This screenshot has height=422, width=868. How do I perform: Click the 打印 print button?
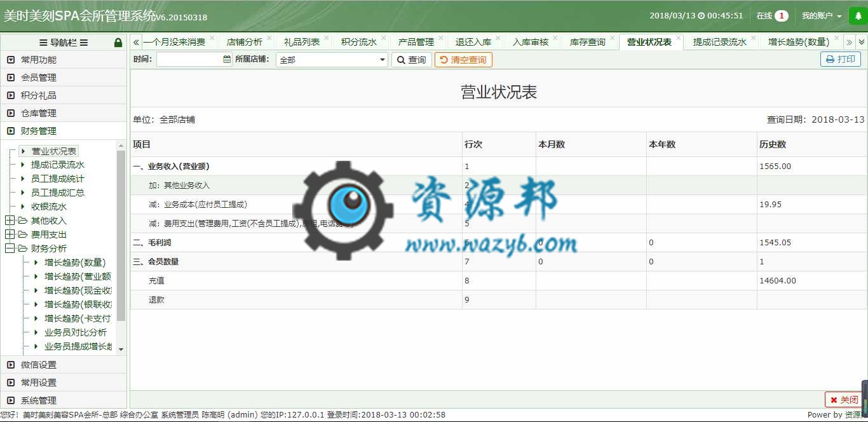click(841, 59)
